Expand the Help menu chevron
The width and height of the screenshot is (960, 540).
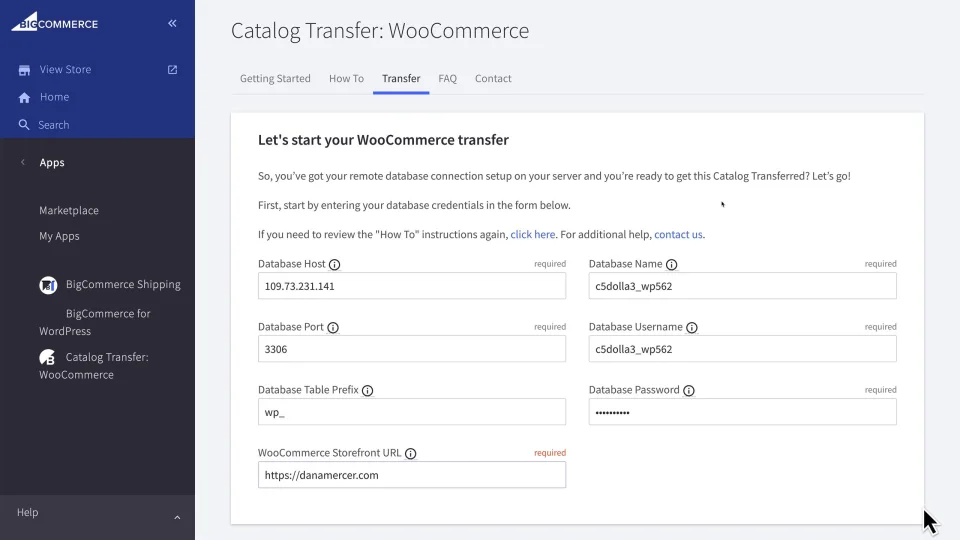(177, 517)
